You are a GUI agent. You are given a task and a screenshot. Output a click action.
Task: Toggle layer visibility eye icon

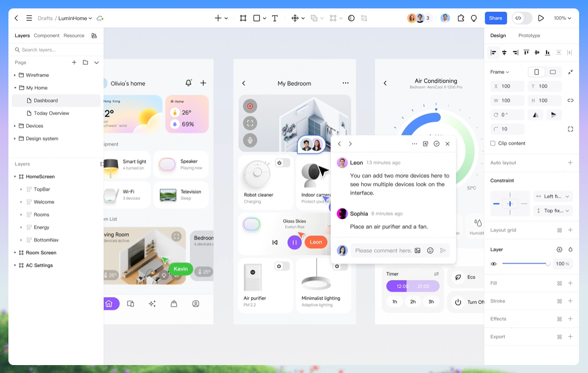(x=494, y=264)
